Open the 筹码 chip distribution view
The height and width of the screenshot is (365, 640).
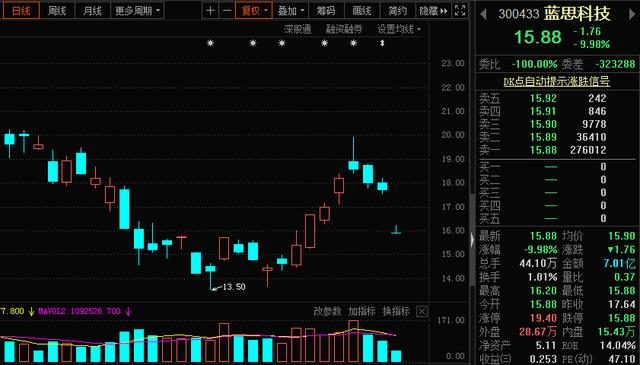tap(326, 11)
